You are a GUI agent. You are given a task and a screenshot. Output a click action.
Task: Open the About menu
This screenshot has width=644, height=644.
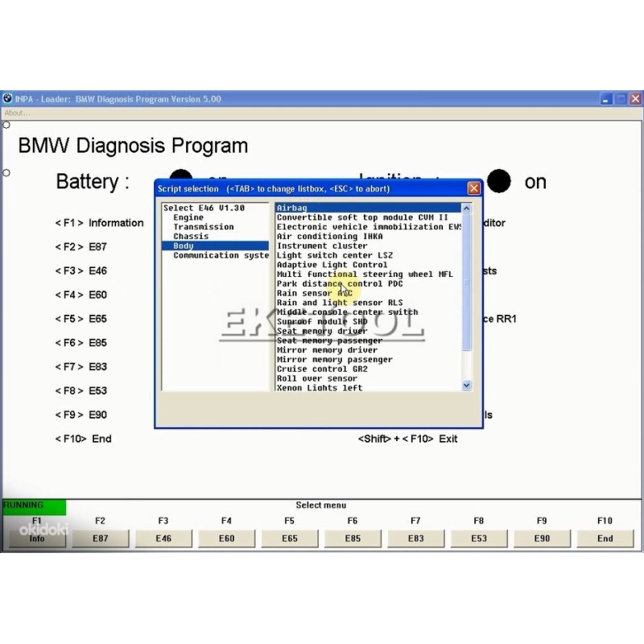(17, 113)
